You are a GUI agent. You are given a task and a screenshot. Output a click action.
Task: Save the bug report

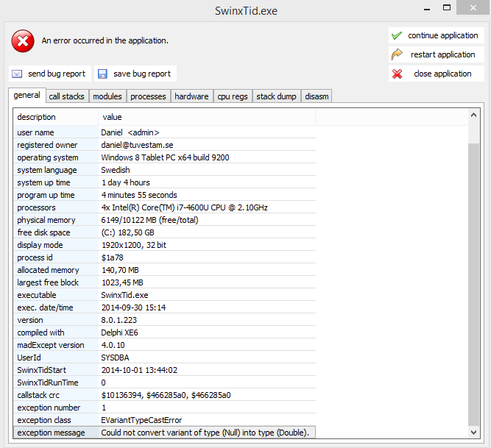click(135, 74)
